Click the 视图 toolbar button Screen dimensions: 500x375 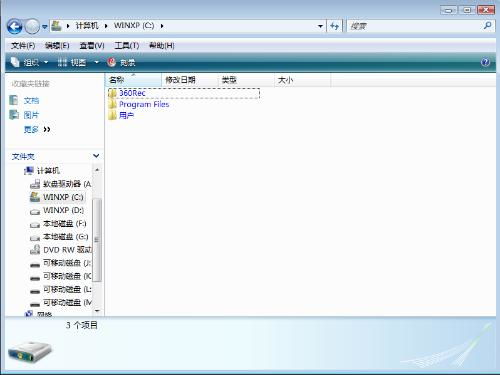(x=72, y=62)
